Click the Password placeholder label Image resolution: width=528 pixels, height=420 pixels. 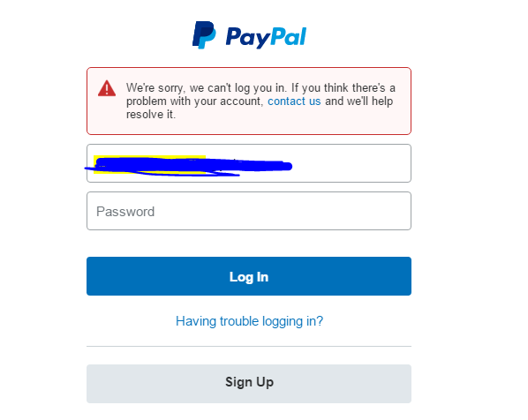(x=125, y=212)
